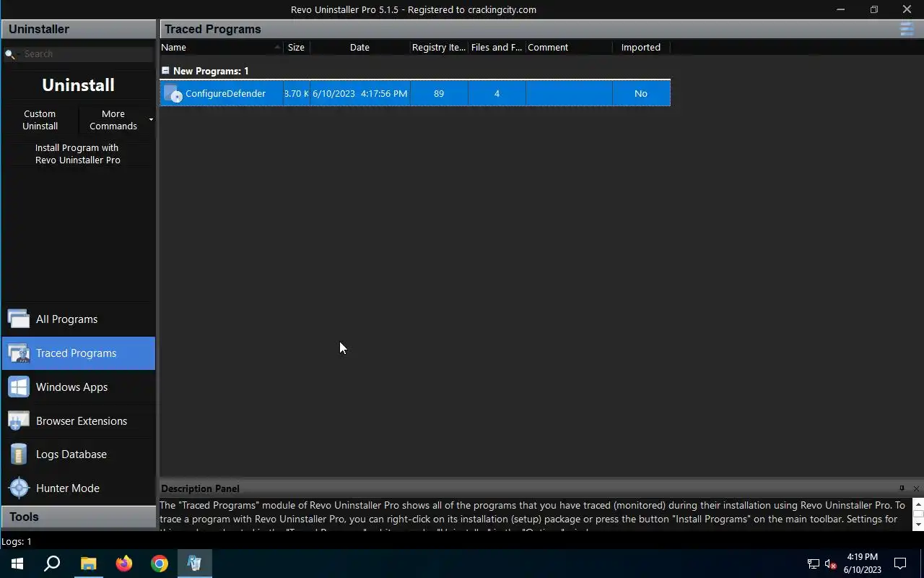The image size is (924, 578).
Task: Open the More Commands dropdown arrow
Action: (x=151, y=119)
